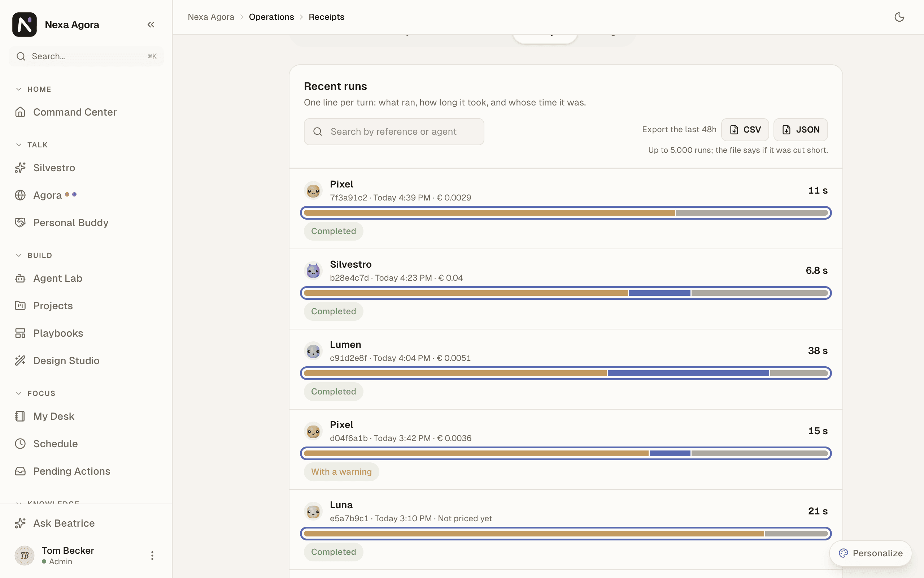The height and width of the screenshot is (578, 924).
Task: Open Agora globe icon
Action: pos(20,195)
